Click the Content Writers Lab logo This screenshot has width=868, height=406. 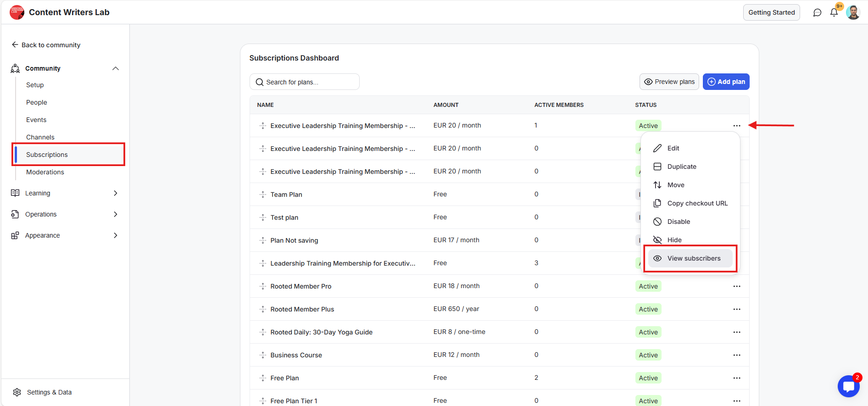(x=17, y=12)
